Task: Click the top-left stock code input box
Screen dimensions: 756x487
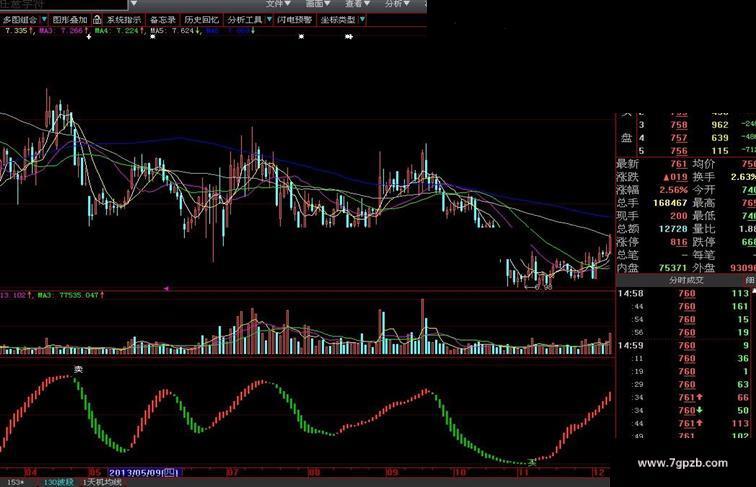Action: click(x=64, y=5)
